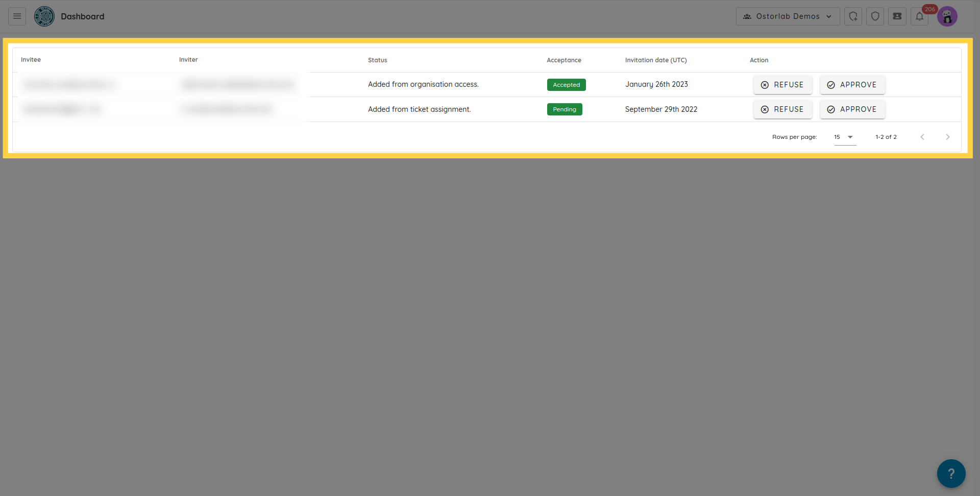Screen dimensions: 980x496
Task: Open the shield scans icon
Action: [875, 16]
